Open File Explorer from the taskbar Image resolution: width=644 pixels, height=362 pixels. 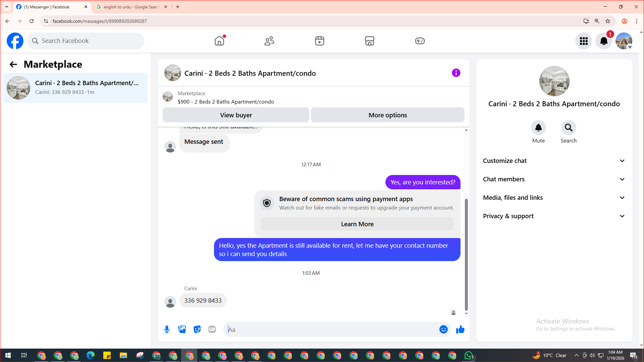pyautogui.click(x=123, y=355)
